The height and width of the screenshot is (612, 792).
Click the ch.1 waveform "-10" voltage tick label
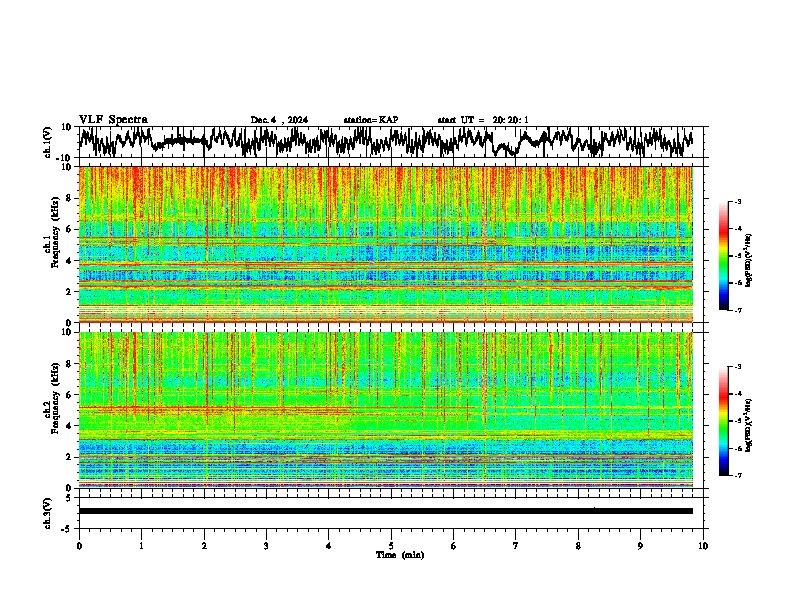[65, 158]
